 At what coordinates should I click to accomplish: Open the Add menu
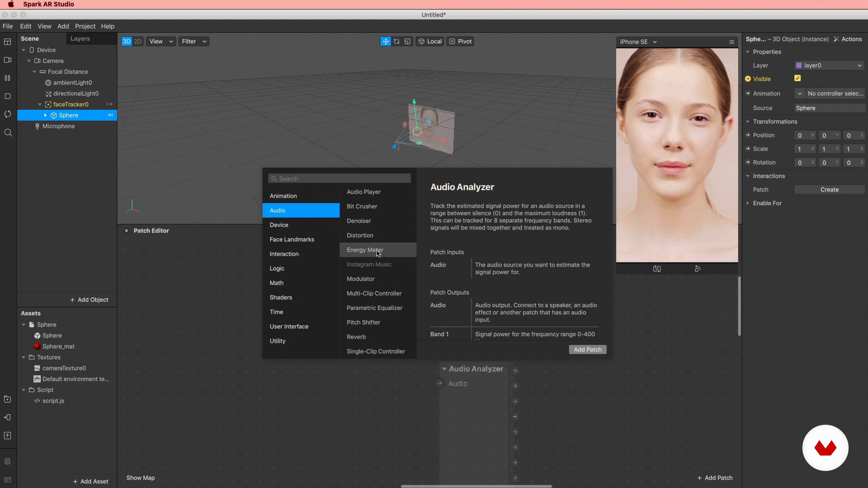click(63, 26)
